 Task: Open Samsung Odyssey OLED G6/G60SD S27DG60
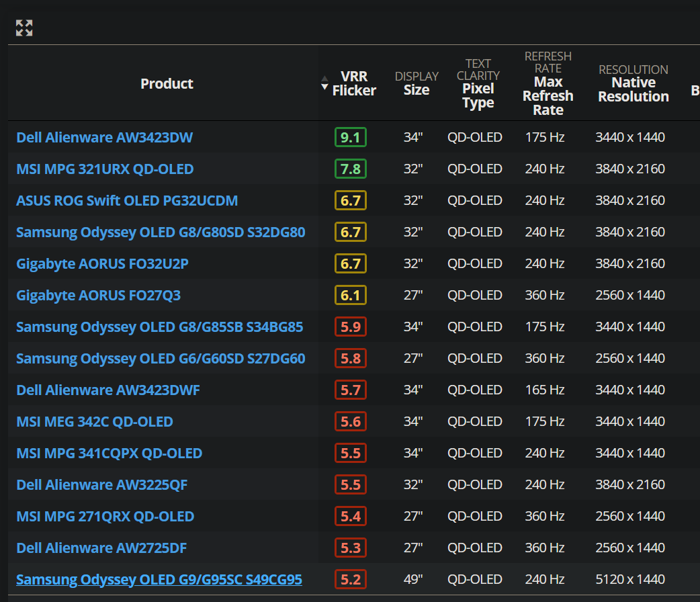click(161, 358)
